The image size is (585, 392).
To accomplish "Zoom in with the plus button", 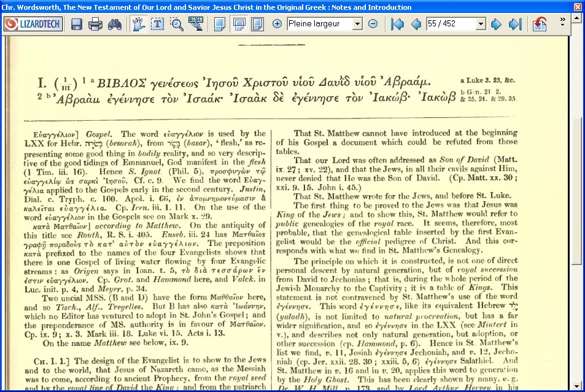I will (277, 24).
